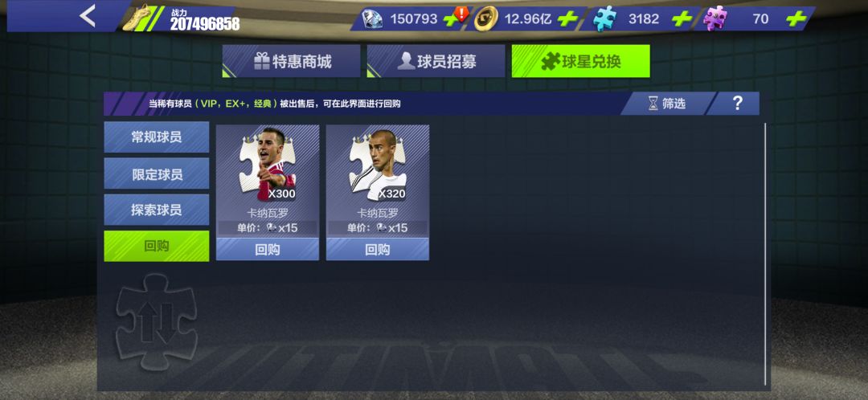Select 常规球员 in the side menu

click(x=157, y=137)
